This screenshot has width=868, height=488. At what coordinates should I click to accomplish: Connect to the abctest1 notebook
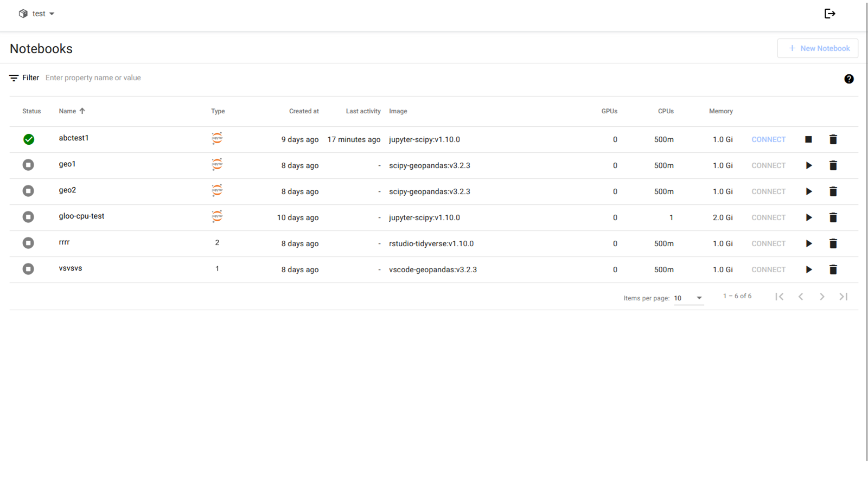pos(769,139)
